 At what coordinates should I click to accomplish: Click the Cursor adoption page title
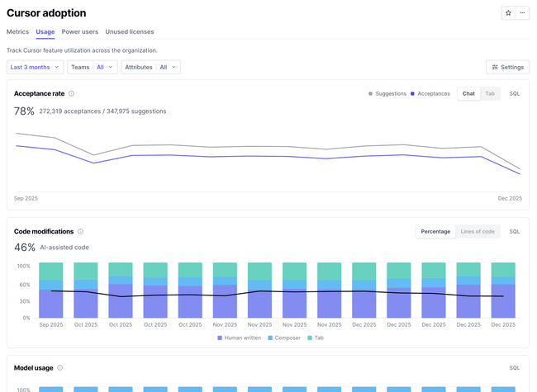pyautogui.click(x=46, y=13)
